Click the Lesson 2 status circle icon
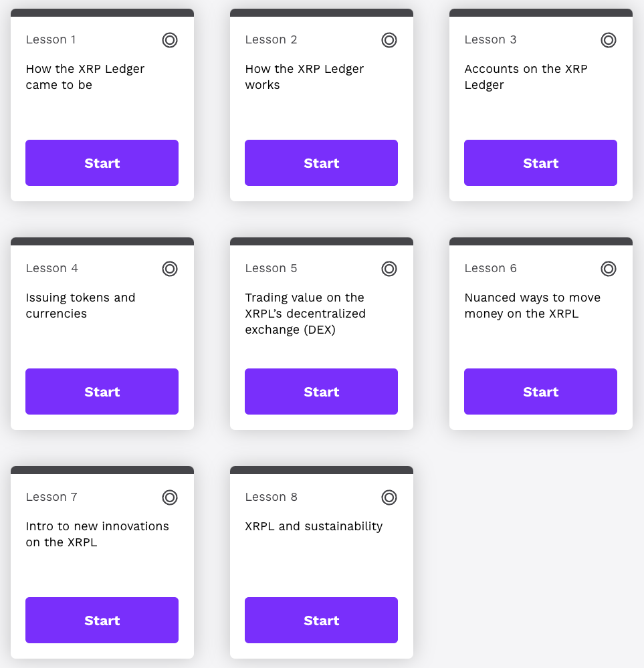Viewport: 644px width, 668px height. pos(389,40)
